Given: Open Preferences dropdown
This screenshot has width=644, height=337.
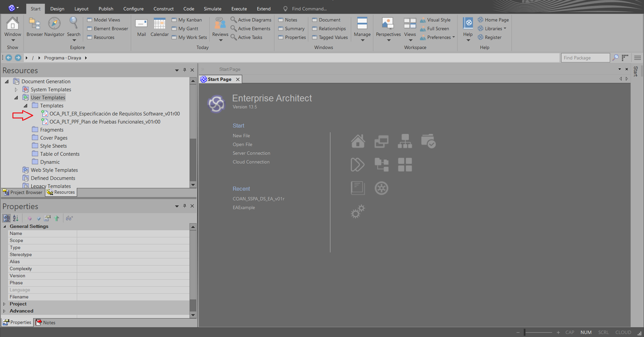Looking at the screenshot, I should pos(437,37).
